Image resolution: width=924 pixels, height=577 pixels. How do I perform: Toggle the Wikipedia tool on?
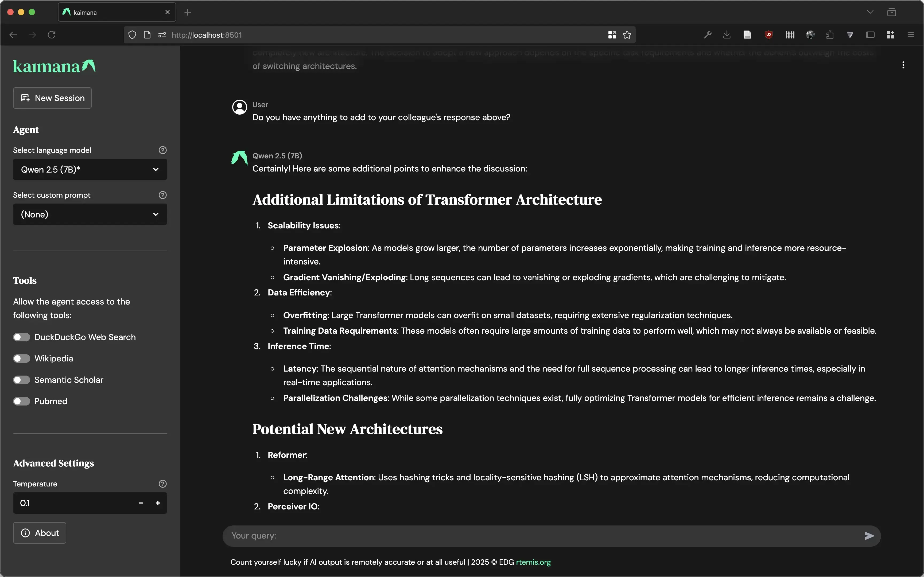pyautogui.click(x=21, y=358)
